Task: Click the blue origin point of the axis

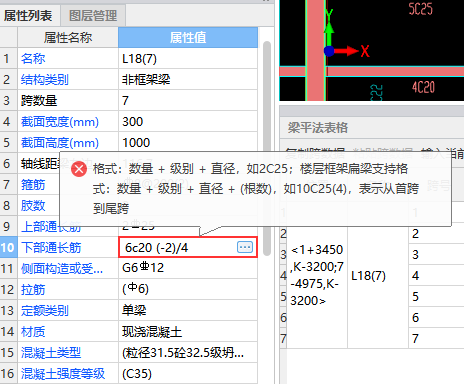Action: [x=329, y=51]
